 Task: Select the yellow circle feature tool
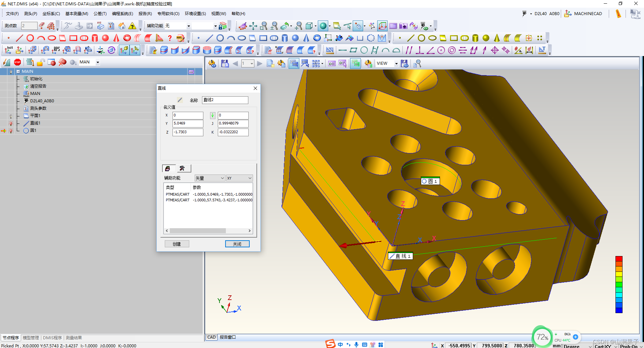(422, 38)
